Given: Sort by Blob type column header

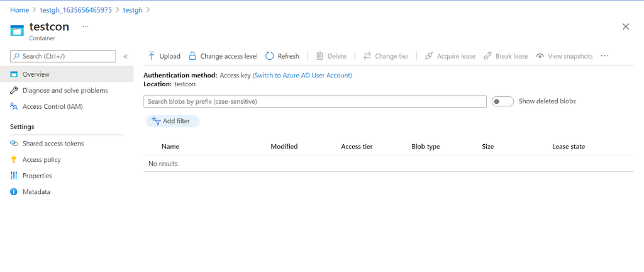Looking at the screenshot, I should pyautogui.click(x=426, y=147).
